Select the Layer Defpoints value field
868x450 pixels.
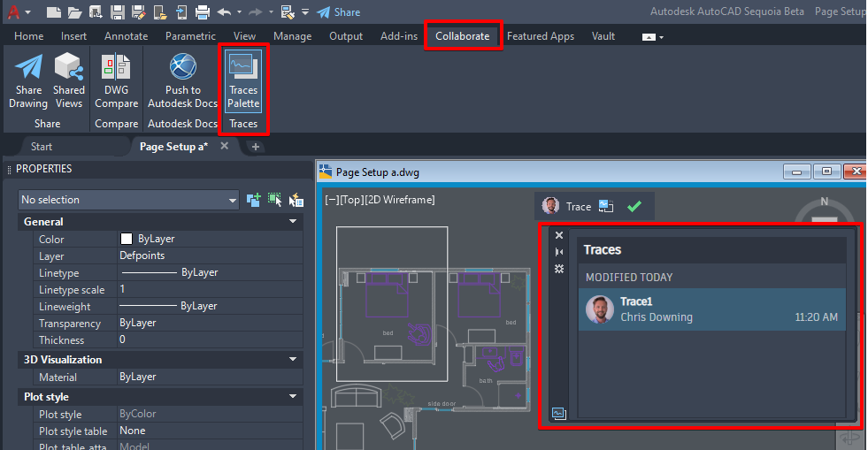pyautogui.click(x=210, y=256)
